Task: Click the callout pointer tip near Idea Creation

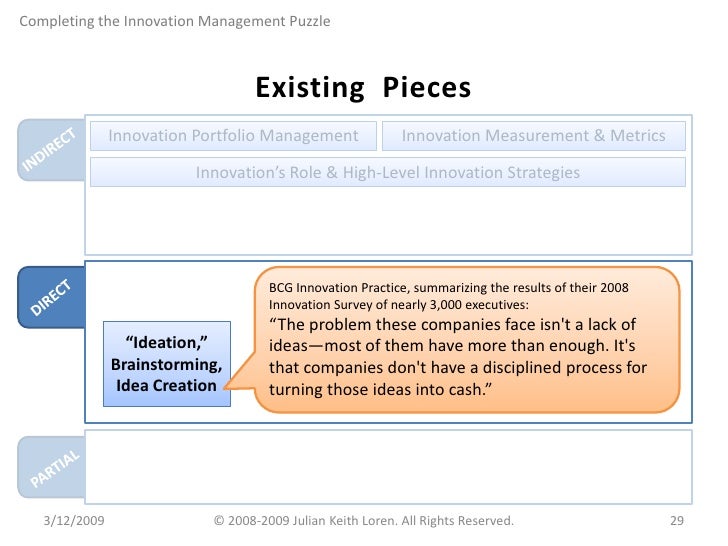Action: (226, 387)
